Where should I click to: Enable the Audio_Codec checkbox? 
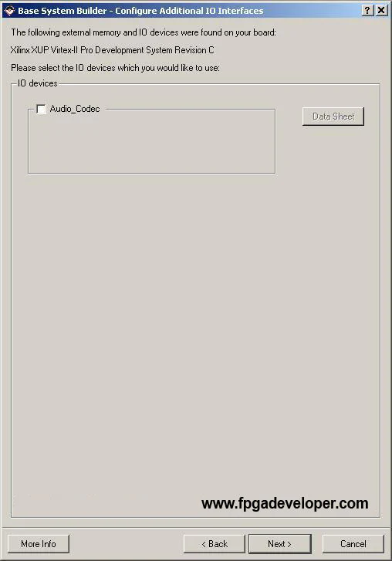pyautogui.click(x=41, y=109)
